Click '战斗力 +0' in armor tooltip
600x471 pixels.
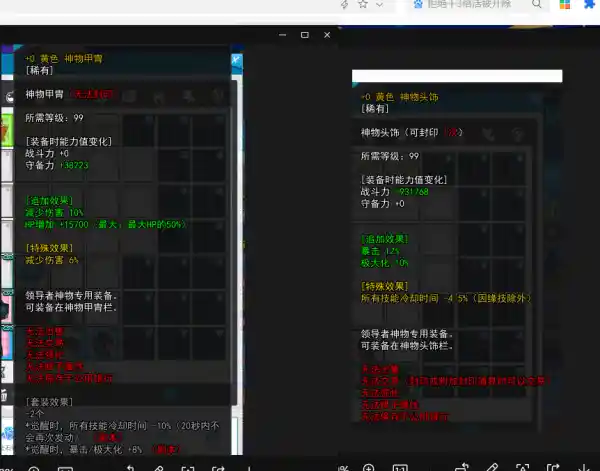[x=47, y=153]
